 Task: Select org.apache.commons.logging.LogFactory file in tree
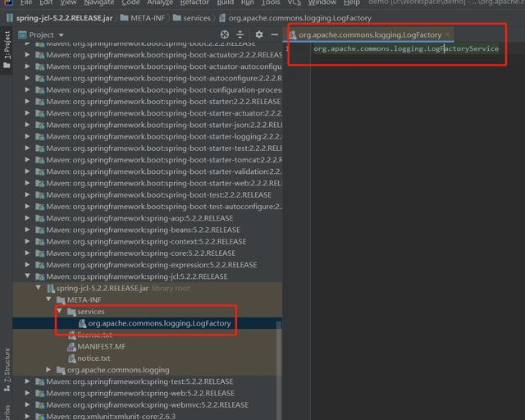pos(148,323)
